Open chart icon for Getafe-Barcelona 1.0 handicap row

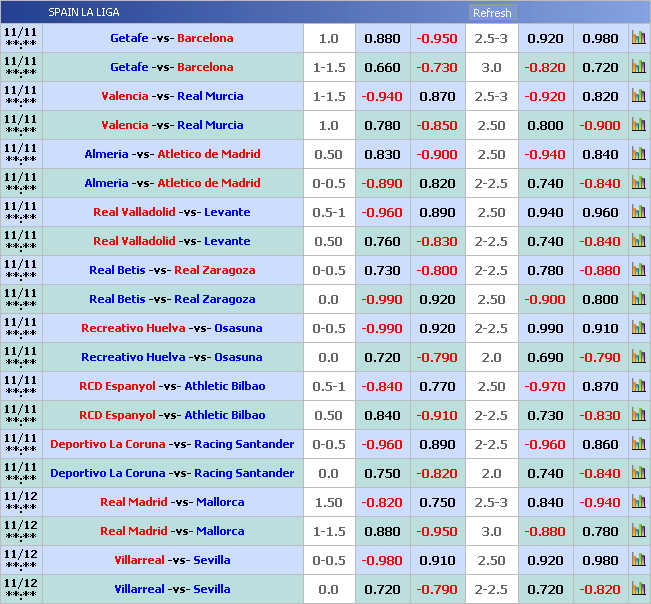coord(638,39)
